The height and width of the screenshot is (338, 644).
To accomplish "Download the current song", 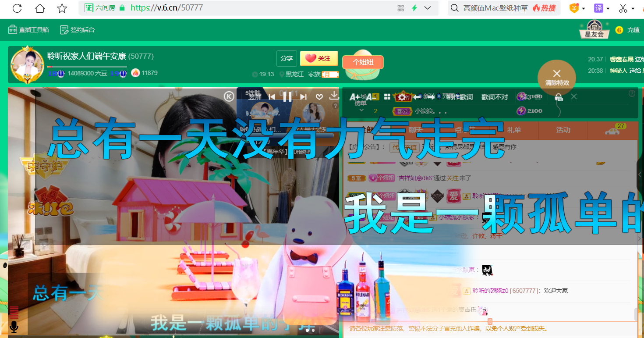I will tap(334, 96).
